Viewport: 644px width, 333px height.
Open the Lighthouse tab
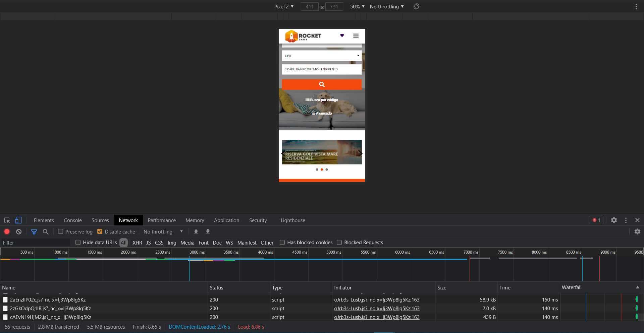[x=293, y=220]
